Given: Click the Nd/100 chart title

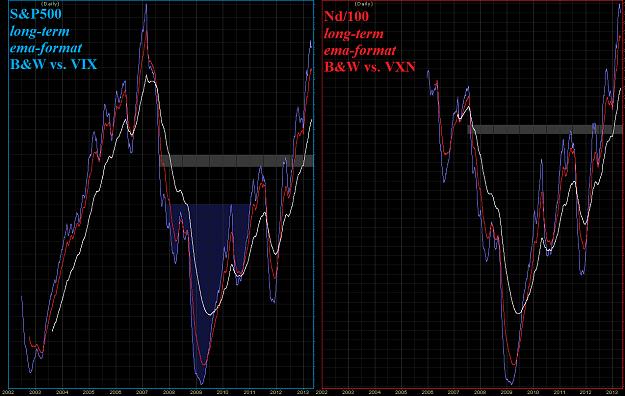Looking at the screenshot, I should (346, 16).
